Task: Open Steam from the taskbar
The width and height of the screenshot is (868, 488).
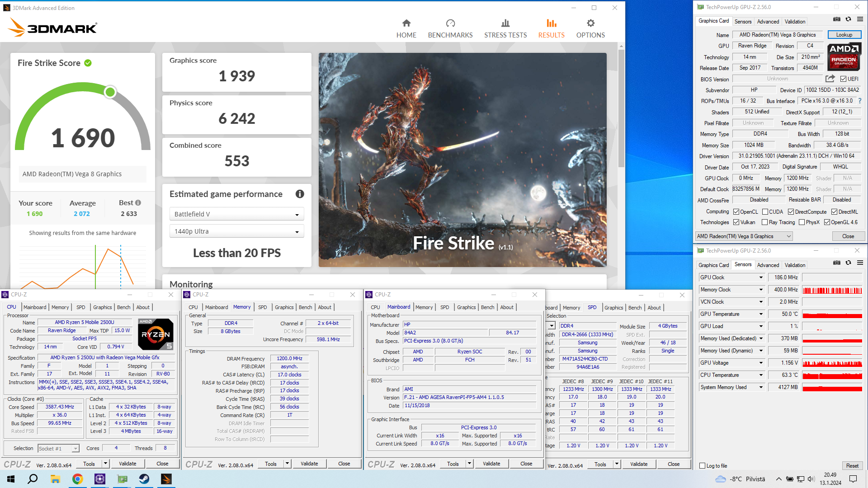Action: point(144,479)
